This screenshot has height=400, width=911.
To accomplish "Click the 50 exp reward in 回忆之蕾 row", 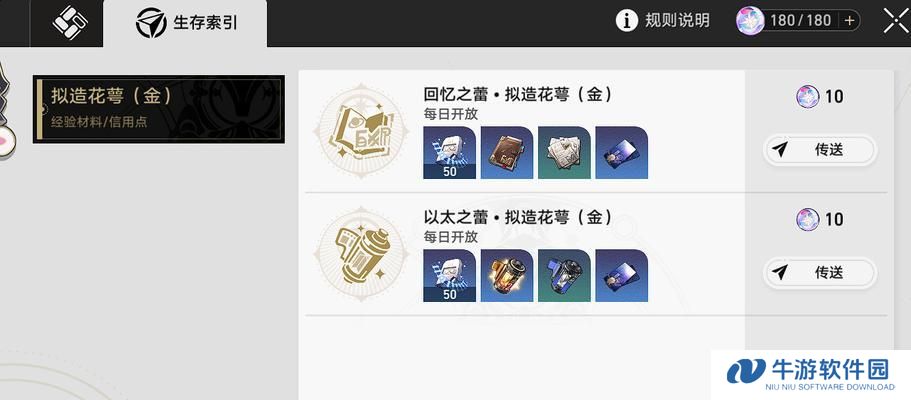I will [x=449, y=152].
